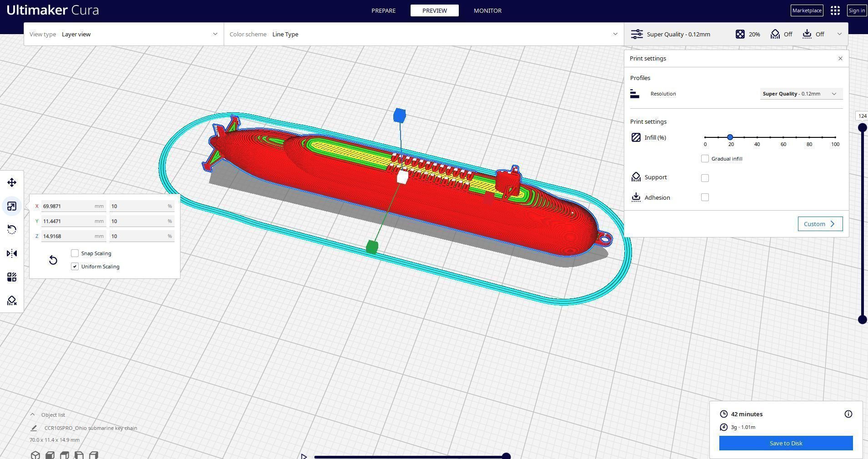Click the Infill hatch icon

[x=636, y=137]
